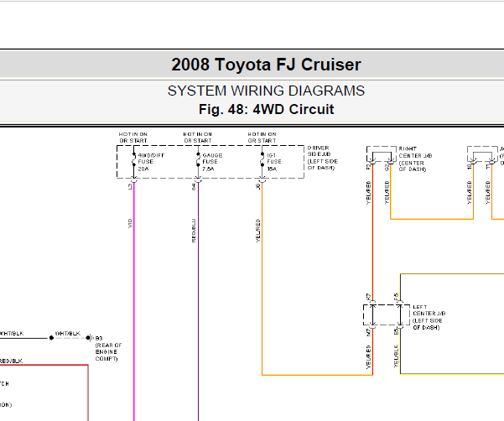The height and width of the screenshot is (421, 504).
Task: Click the IB3 rear of engine compartment label
Action: [x=108, y=348]
